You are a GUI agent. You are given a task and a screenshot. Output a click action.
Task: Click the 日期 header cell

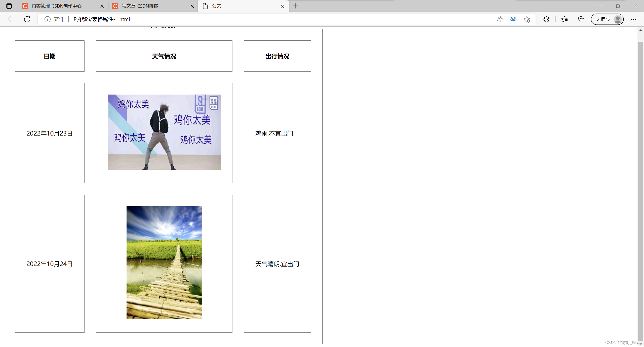(50, 56)
